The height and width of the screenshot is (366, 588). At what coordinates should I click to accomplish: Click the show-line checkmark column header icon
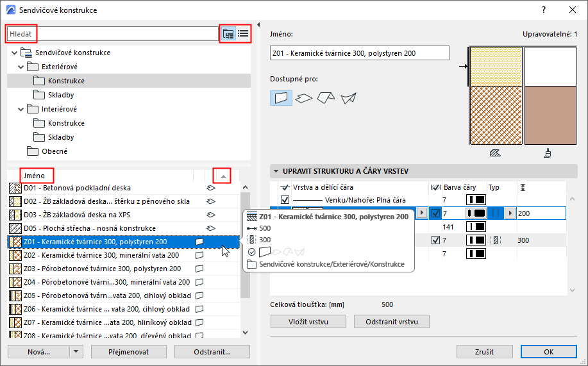285,187
